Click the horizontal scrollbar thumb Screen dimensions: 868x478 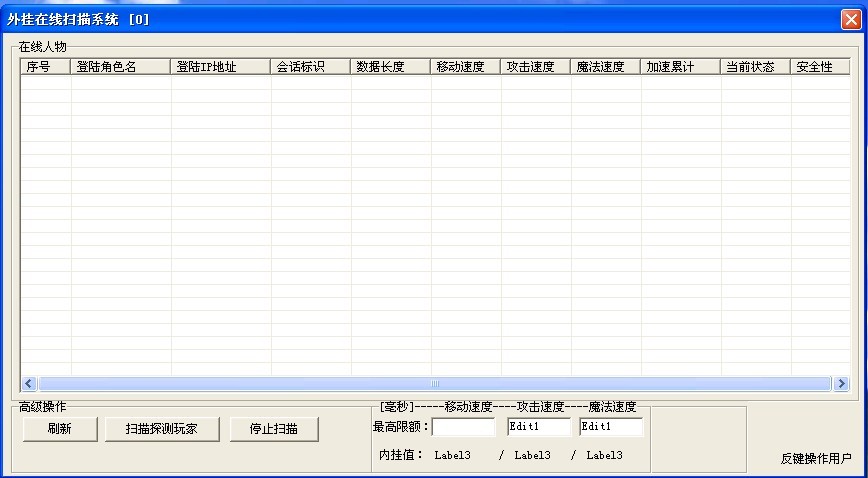(x=434, y=384)
